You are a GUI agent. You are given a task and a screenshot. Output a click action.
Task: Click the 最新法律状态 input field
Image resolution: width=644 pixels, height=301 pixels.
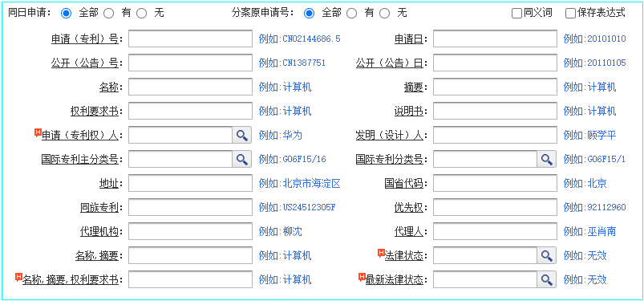(485, 279)
